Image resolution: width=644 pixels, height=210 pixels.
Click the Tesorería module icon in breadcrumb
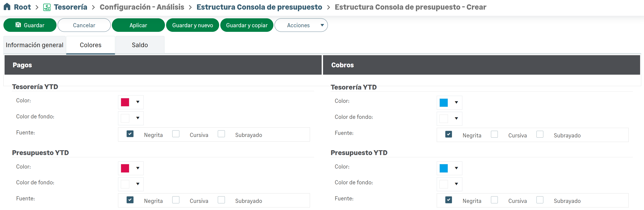(x=47, y=7)
